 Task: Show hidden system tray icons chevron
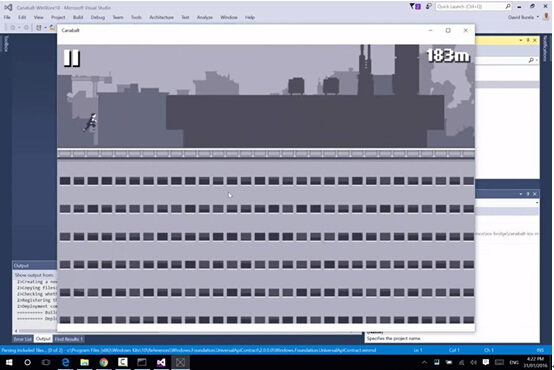[x=424, y=362]
